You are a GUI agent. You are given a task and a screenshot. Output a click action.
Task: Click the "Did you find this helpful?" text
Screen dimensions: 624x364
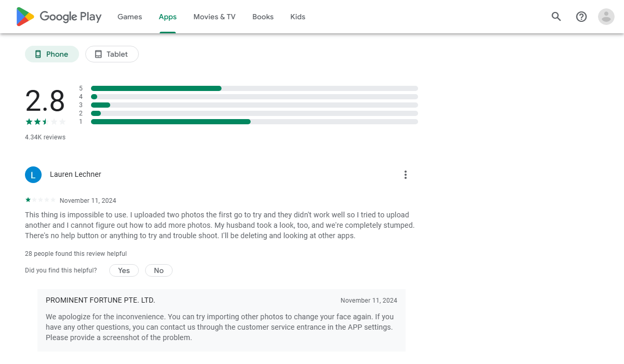click(x=61, y=270)
